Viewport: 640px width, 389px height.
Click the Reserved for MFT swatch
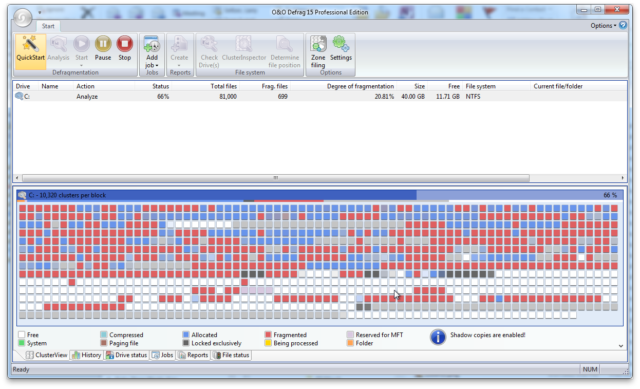[350, 335]
